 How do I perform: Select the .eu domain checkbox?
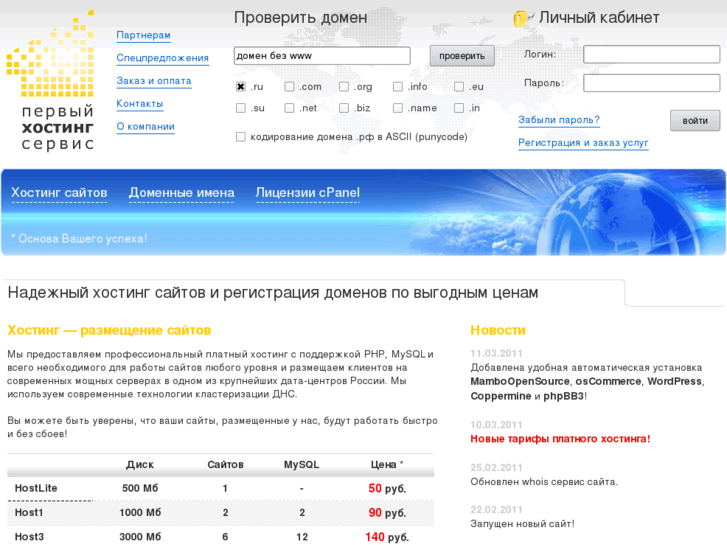point(459,87)
